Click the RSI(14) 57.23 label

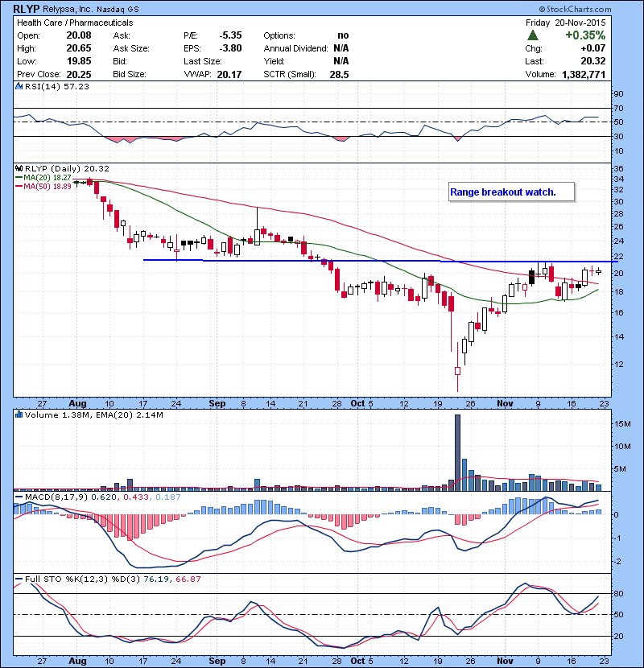click(x=57, y=86)
